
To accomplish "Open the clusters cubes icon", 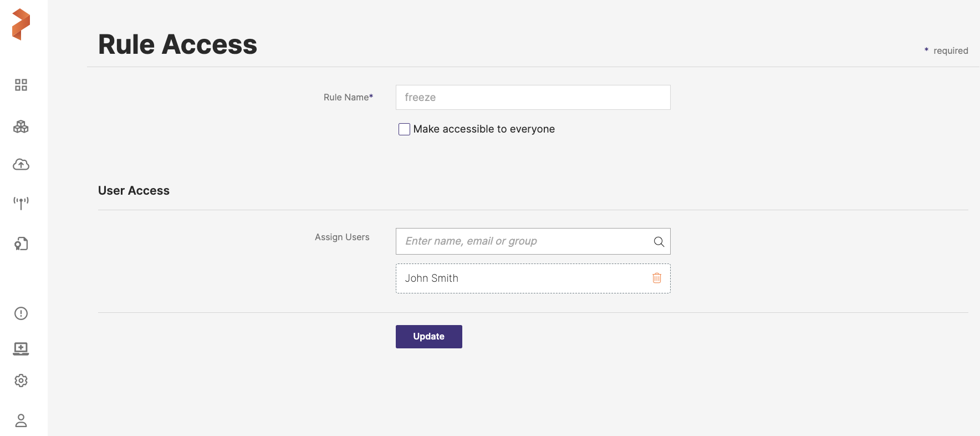I will [x=21, y=127].
